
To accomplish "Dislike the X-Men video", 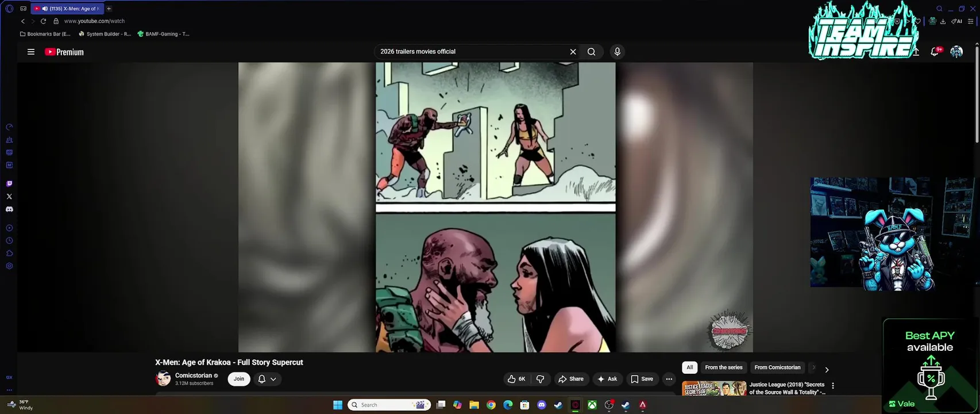I will pos(540,379).
